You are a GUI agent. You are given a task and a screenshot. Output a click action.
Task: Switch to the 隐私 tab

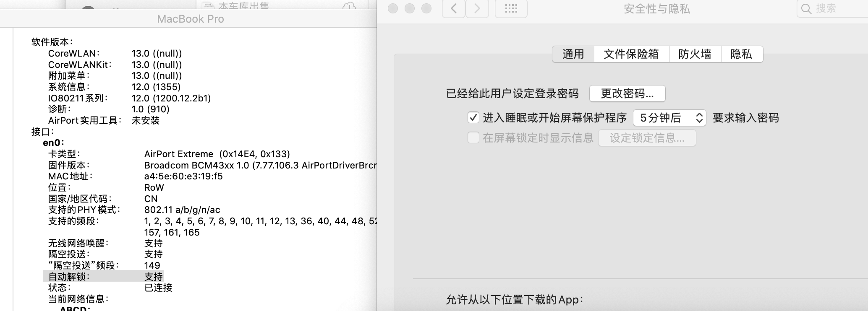[x=742, y=54]
